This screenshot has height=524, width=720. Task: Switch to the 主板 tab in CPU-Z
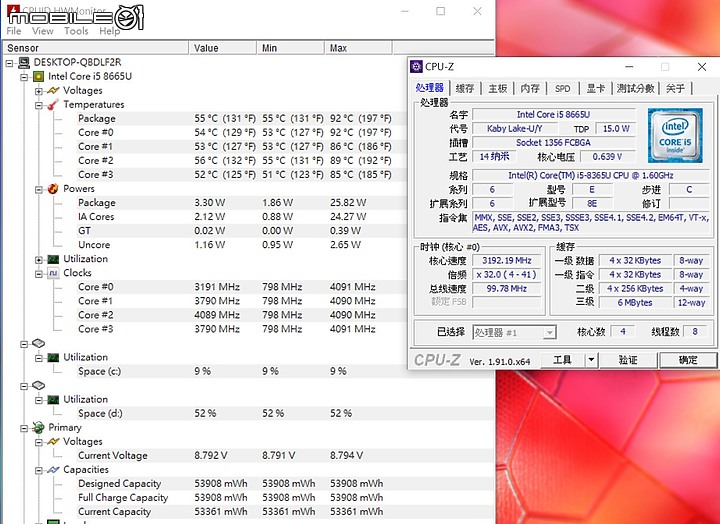[498, 88]
